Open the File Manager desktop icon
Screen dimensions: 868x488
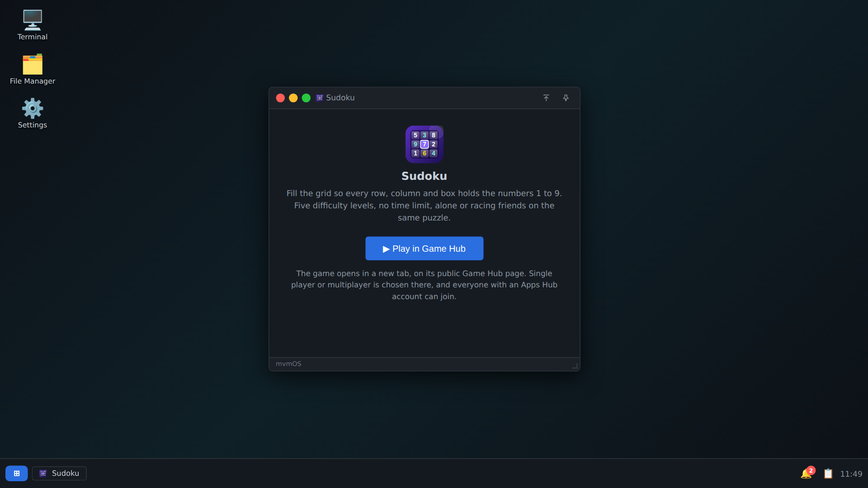click(x=32, y=69)
